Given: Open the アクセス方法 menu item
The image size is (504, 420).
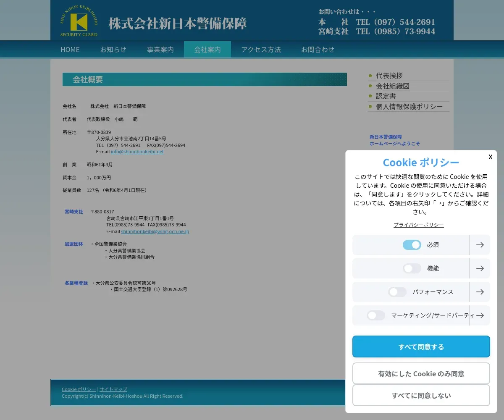Looking at the screenshot, I should [261, 50].
